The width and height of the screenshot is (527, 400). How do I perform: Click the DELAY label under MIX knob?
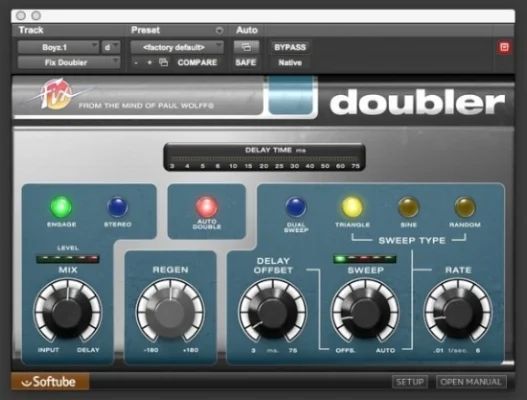[x=88, y=350]
